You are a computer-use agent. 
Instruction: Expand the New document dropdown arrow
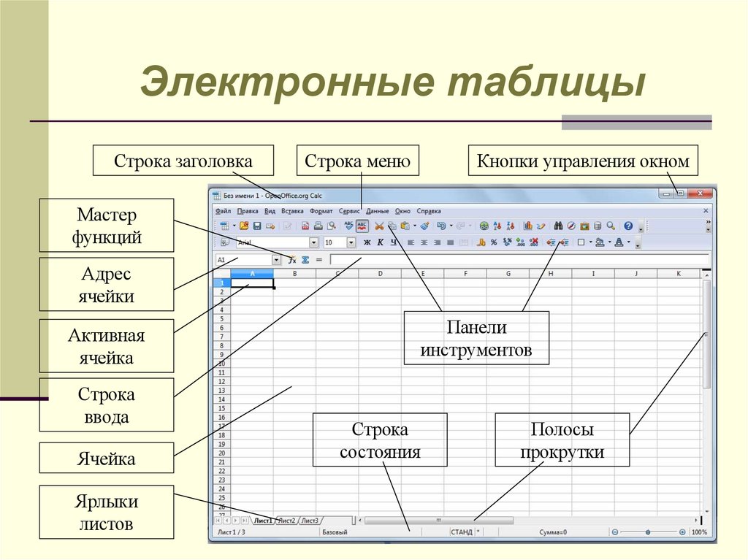[x=234, y=226]
